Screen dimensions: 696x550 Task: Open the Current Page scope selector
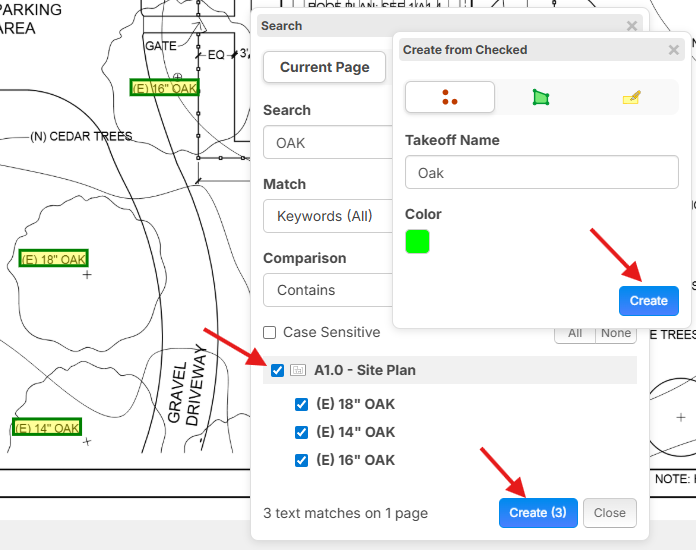coord(324,67)
